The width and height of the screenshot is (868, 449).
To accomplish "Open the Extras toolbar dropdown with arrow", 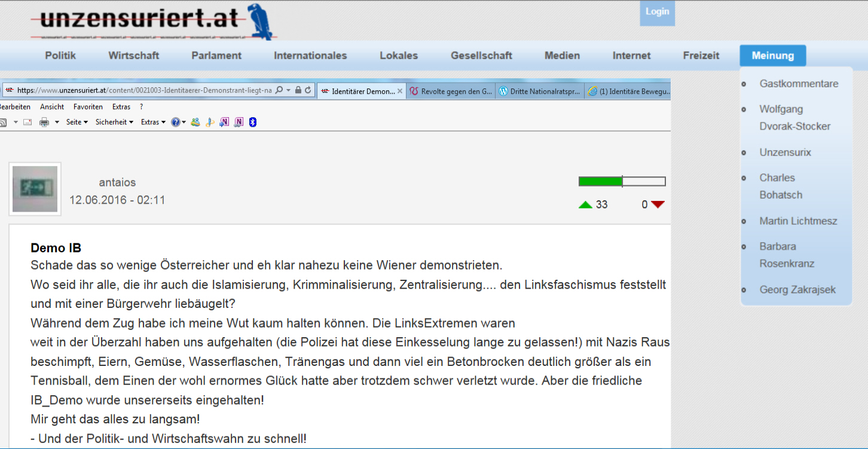I will [153, 122].
